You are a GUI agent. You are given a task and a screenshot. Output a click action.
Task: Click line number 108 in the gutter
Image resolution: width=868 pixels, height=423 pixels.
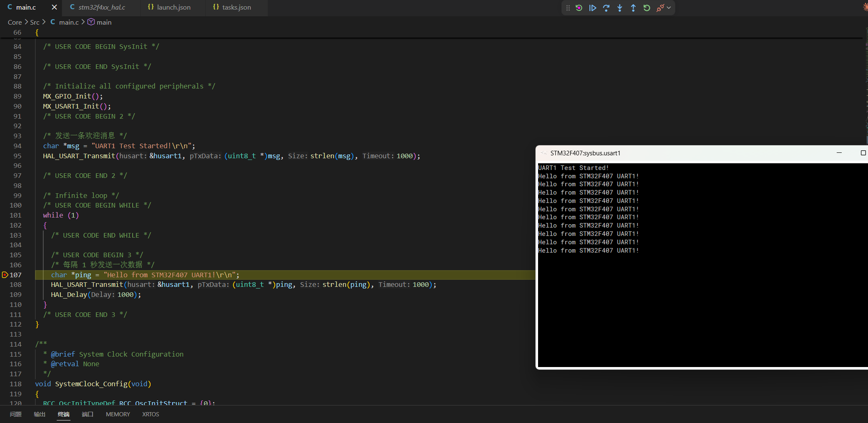(x=15, y=284)
